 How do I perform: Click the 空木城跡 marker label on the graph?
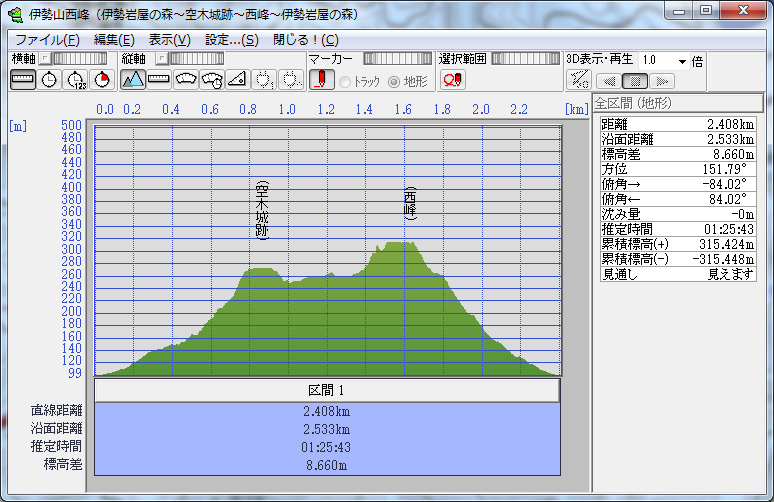tap(262, 210)
